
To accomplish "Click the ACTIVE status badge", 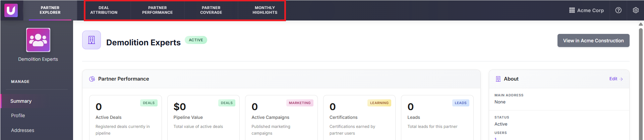I will (196, 40).
